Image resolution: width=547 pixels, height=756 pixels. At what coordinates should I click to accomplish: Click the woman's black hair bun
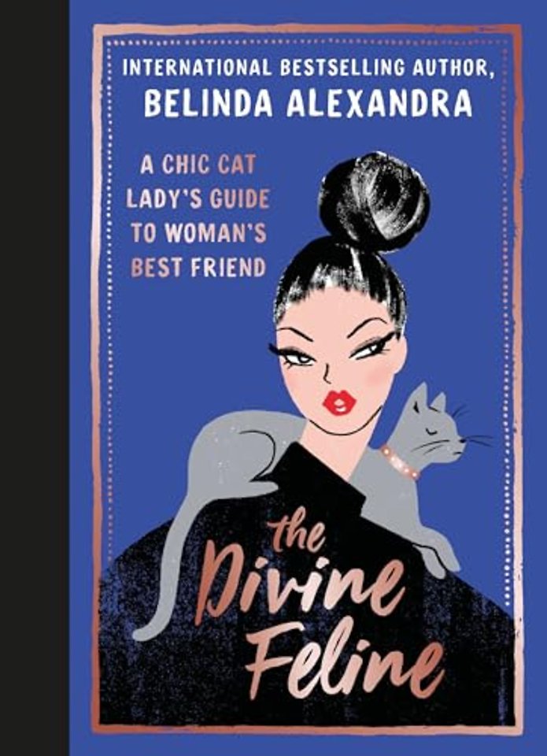pyautogui.click(x=374, y=202)
